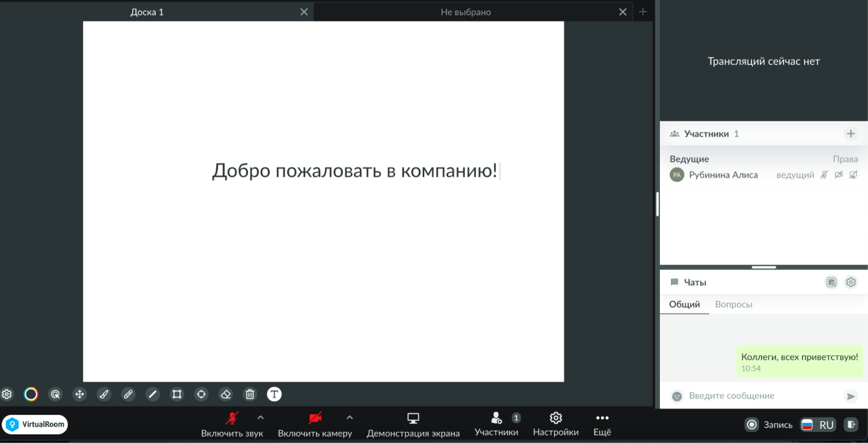
Task: Turn on camera with Включить камеру
Action: pyautogui.click(x=315, y=425)
